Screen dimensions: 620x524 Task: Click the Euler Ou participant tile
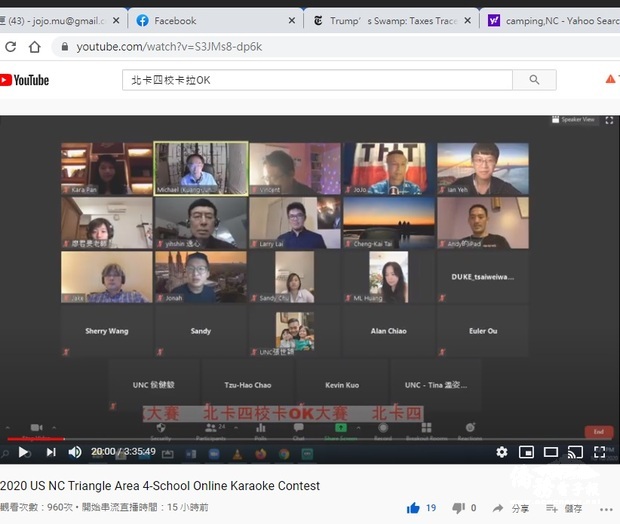pos(483,331)
